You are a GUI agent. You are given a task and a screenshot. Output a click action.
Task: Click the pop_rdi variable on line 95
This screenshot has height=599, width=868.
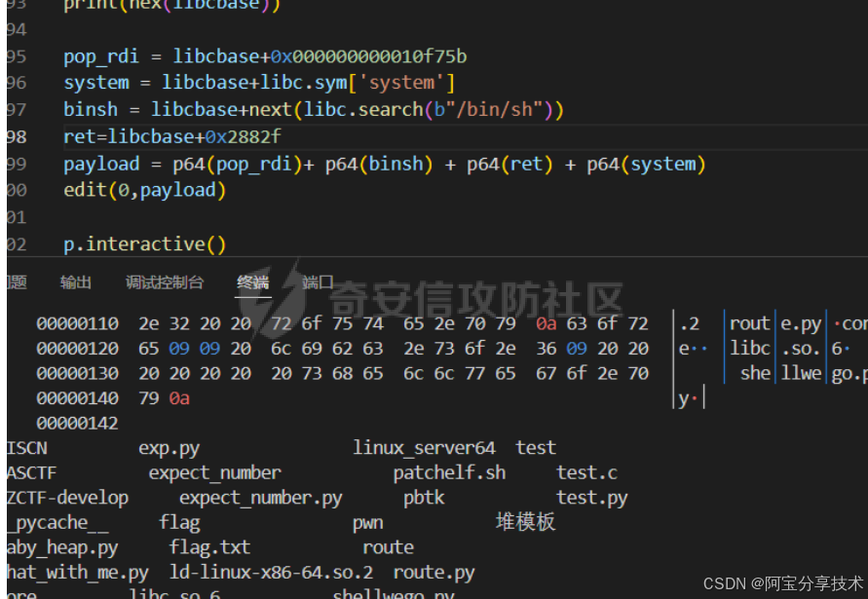click(101, 57)
